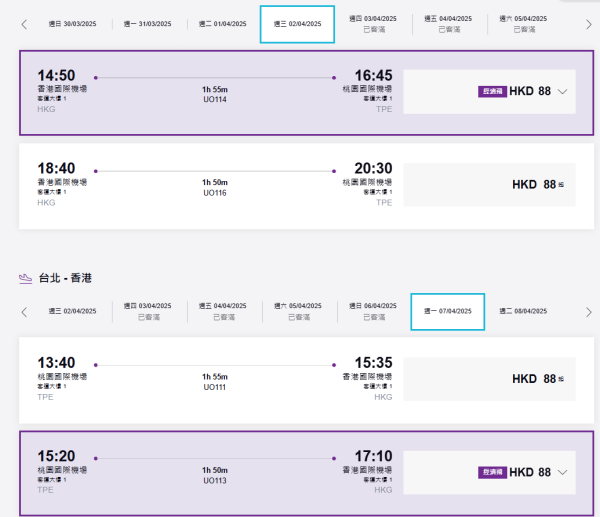Select highlighted return date 07/04/2025
Screen dimensions: 600x517
click(447, 312)
